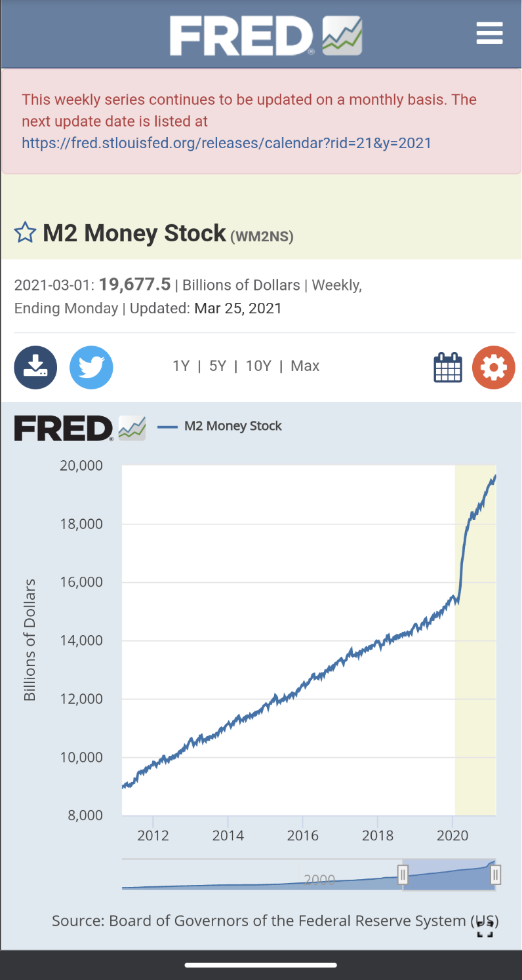
Task: Click the left range slider handle
Action: [403, 874]
